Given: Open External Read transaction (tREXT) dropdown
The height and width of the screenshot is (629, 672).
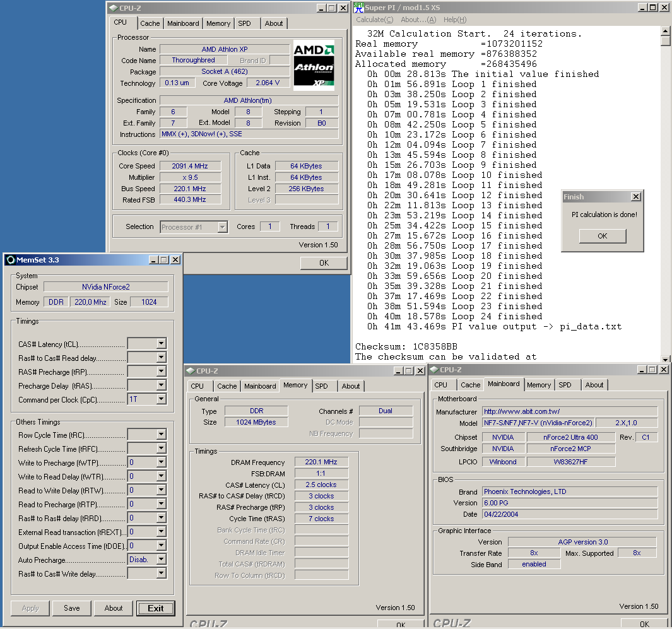Looking at the screenshot, I should 161,532.
